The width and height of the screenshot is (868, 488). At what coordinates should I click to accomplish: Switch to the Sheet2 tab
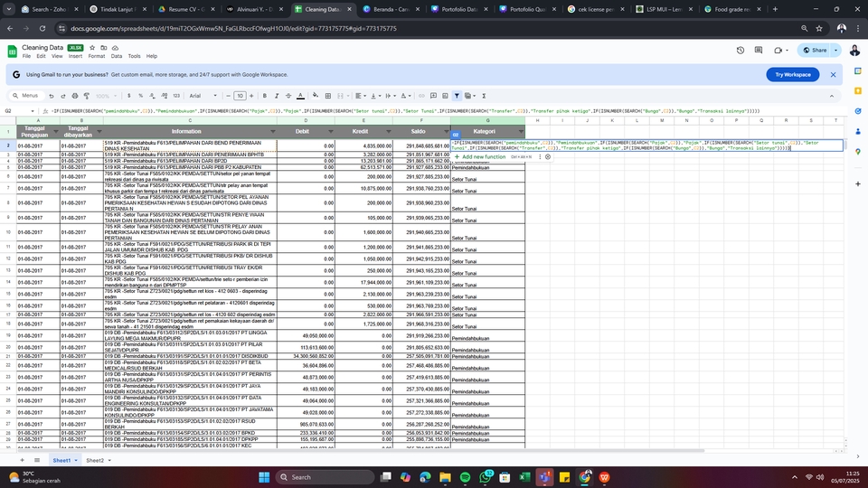95,460
